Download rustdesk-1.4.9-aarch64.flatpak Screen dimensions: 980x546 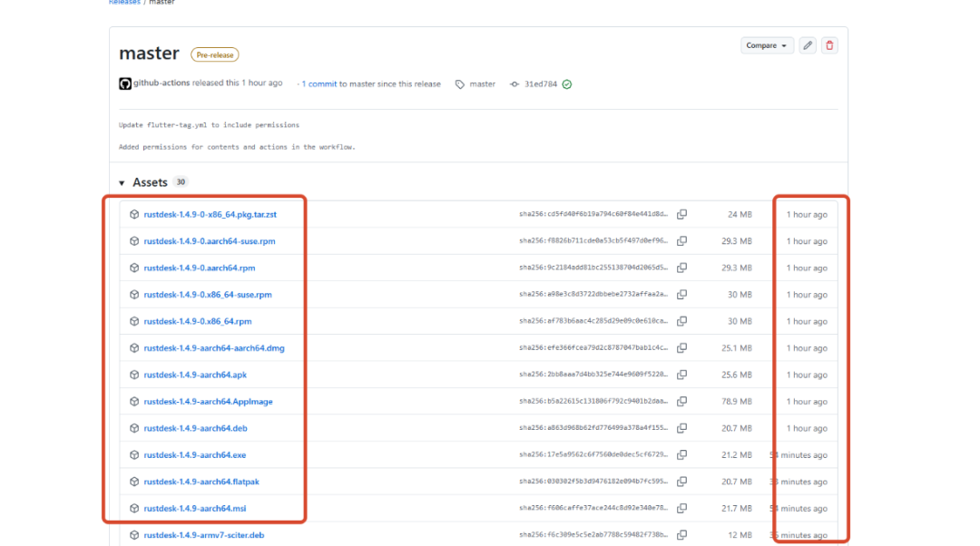201,482
